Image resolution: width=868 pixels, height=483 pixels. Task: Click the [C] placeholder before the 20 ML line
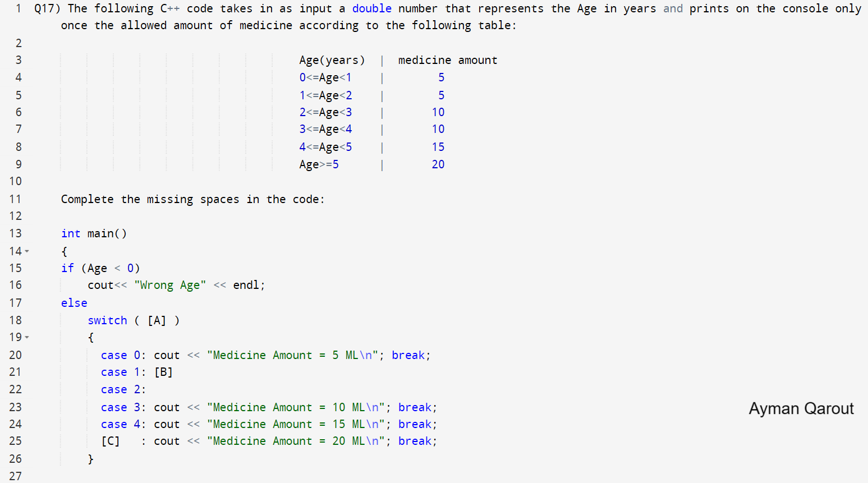point(111,441)
